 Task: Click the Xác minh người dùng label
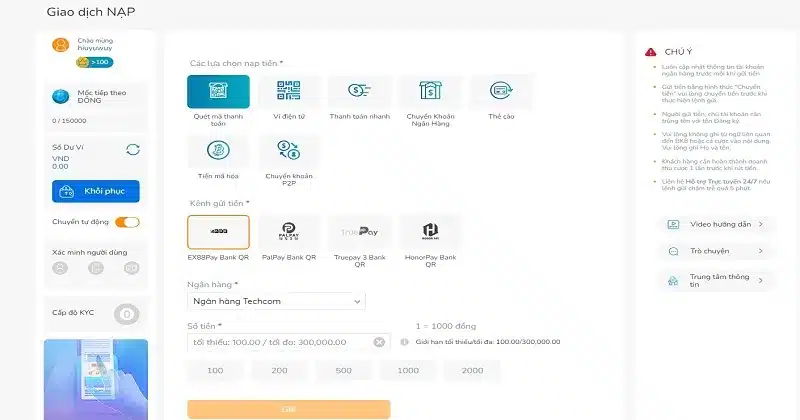(x=90, y=252)
